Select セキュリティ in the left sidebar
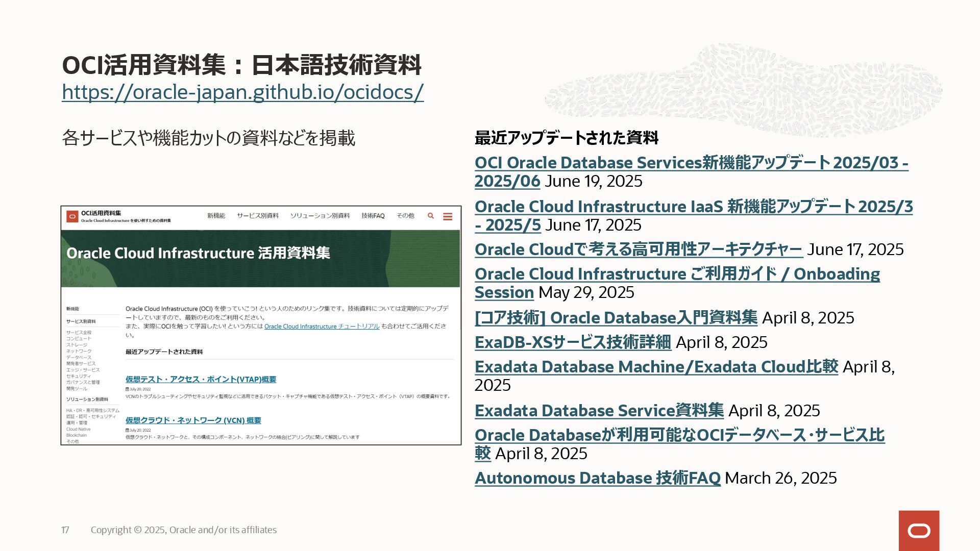 pos(79,376)
